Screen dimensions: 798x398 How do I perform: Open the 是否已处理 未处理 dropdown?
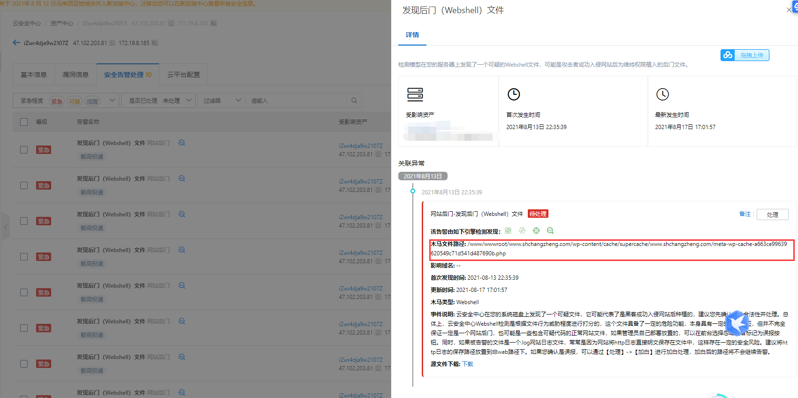tap(158, 100)
